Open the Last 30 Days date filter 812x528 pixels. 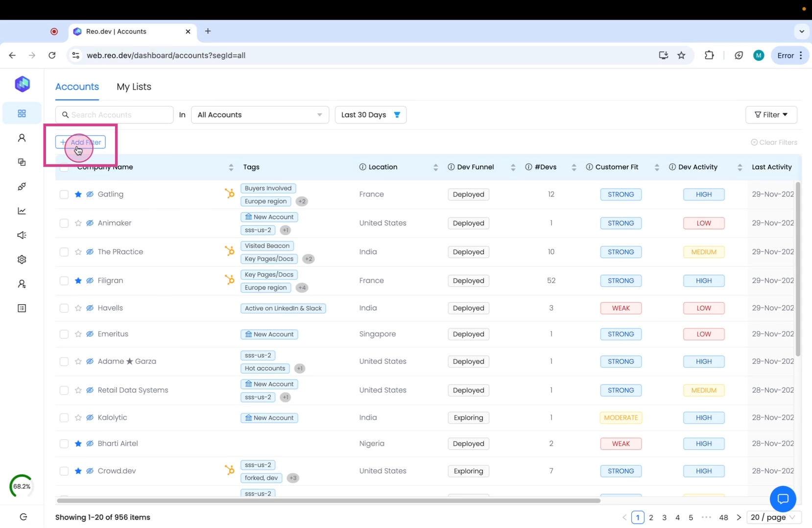[370, 115]
